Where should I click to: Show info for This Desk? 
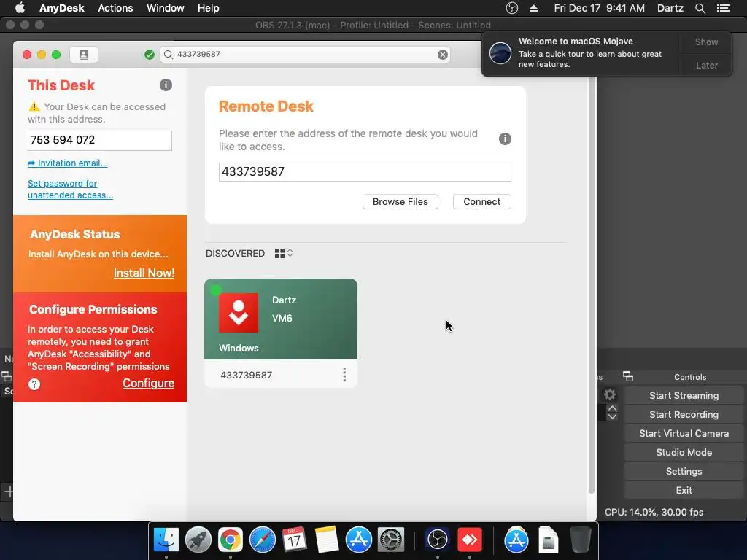click(166, 85)
